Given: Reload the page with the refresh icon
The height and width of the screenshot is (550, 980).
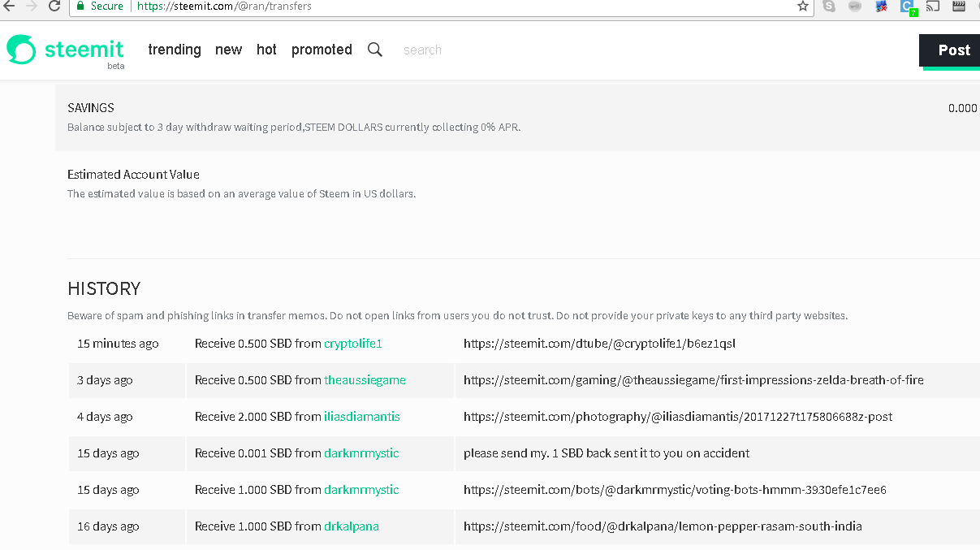Looking at the screenshot, I should 54,6.
